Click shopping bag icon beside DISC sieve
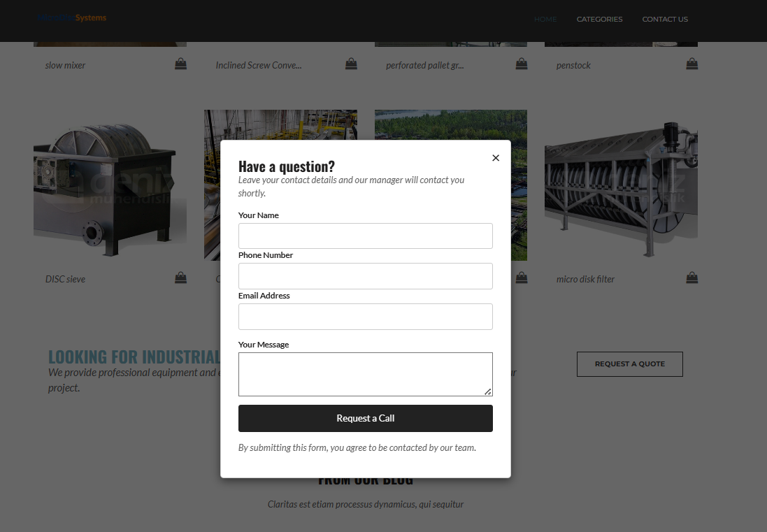The height and width of the screenshot is (532, 767). tap(180, 278)
